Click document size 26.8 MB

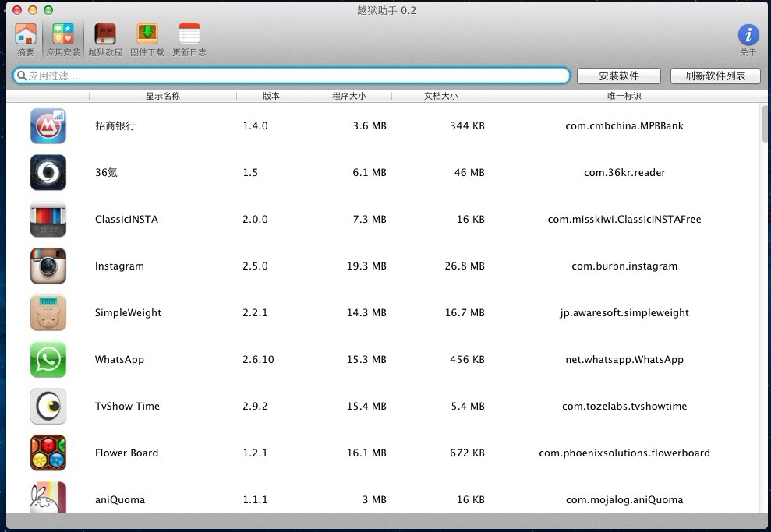[x=465, y=266]
